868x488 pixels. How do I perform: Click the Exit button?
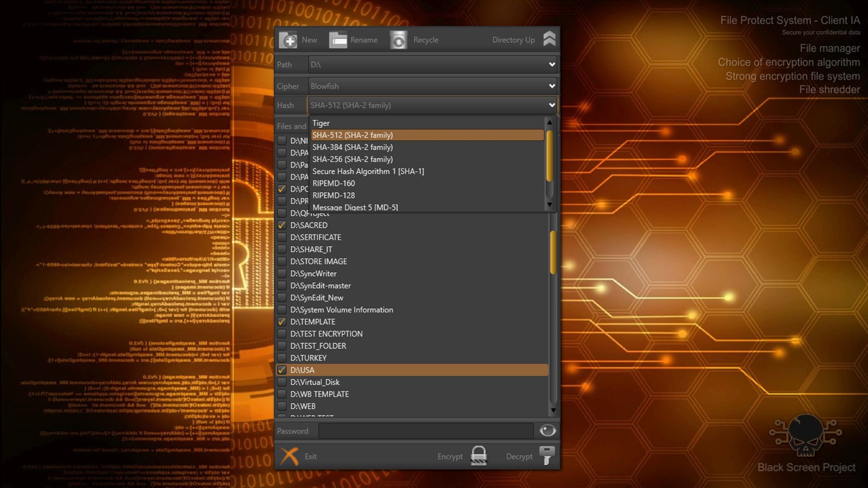coord(310,456)
